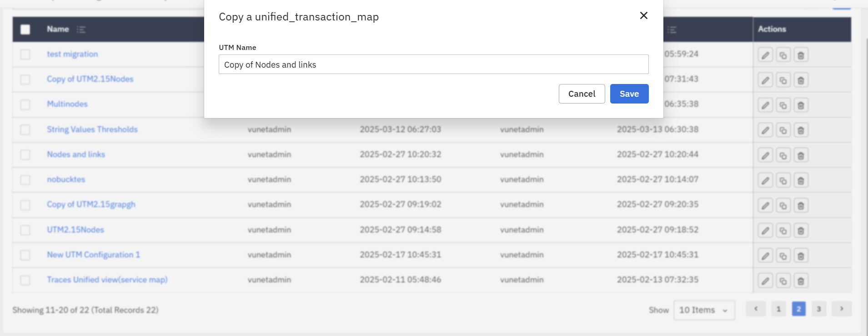Click copy icon for New UTM Configuration 1
This screenshot has width=868, height=336.
[x=783, y=256]
